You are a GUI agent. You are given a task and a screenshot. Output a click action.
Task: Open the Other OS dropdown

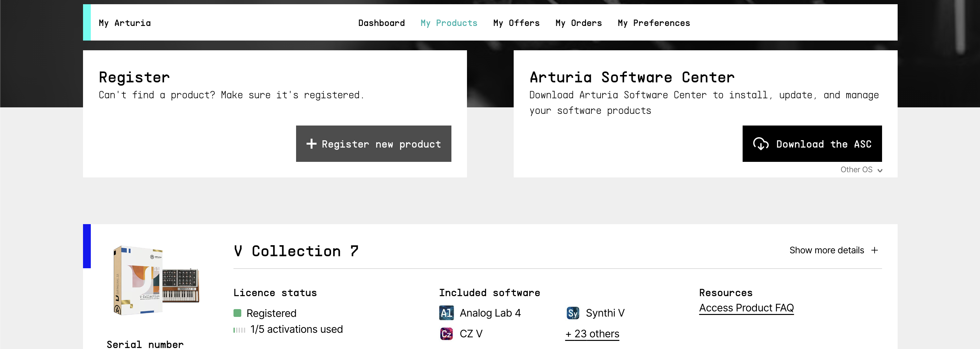point(861,170)
